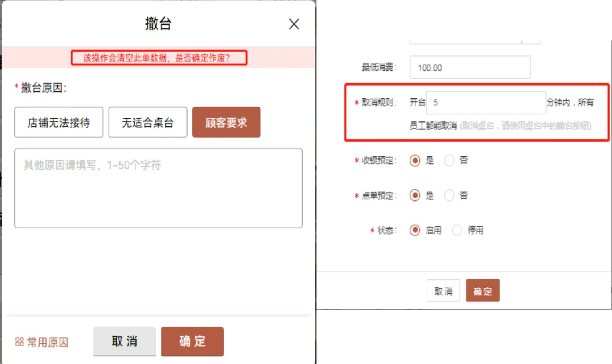Viewport: 612px width, 364px height.
Task: Close the 撤台 dialog with the X
Action: [x=294, y=24]
